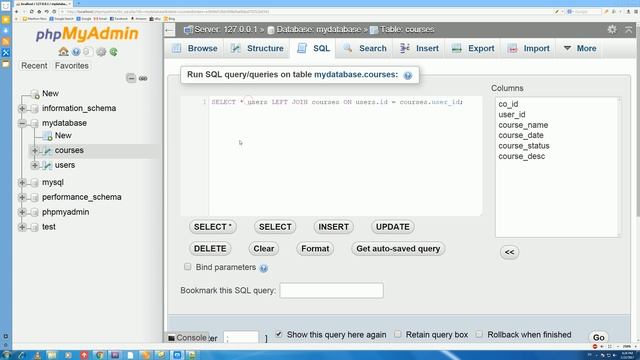Viewport: 640px width, 360px height.
Task: Switch to the Browse tab
Action: 195,48
